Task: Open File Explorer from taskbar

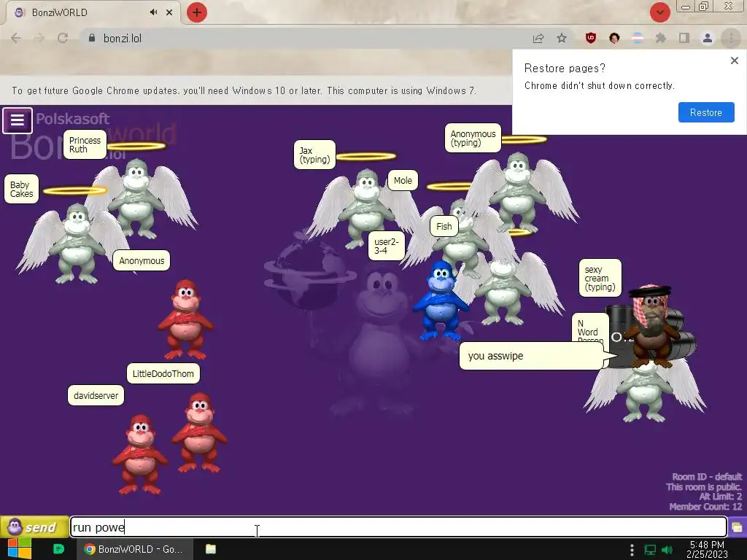Action: click(211, 549)
